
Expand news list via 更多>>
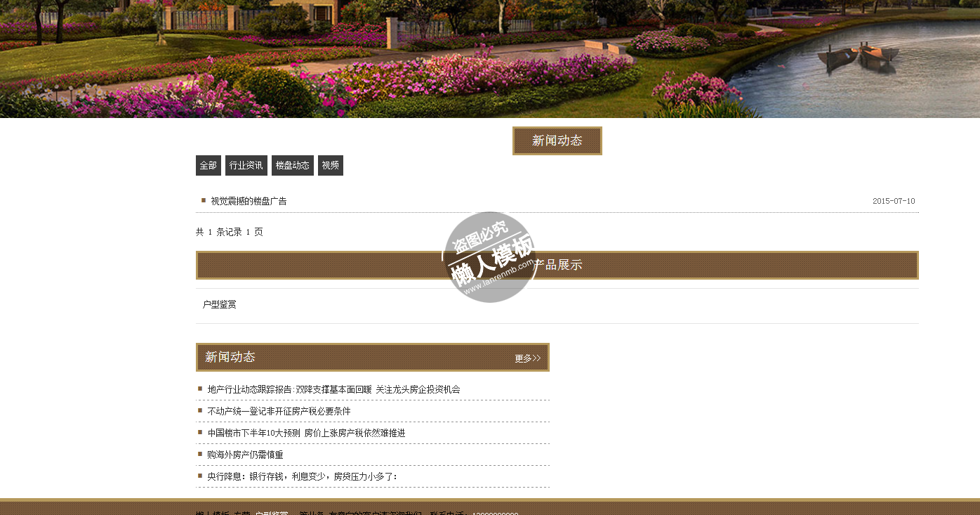point(527,358)
